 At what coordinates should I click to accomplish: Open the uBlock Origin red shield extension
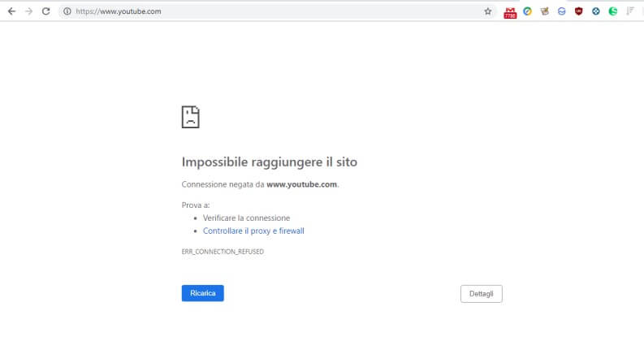click(x=579, y=11)
